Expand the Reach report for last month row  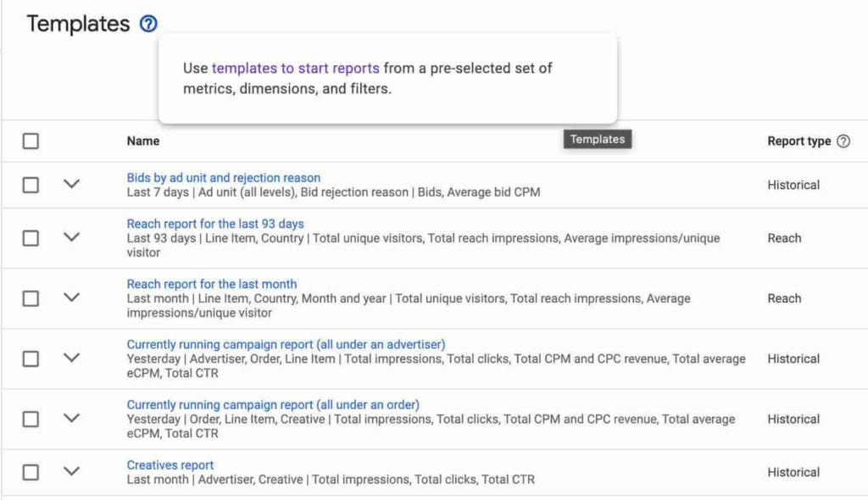[x=72, y=297]
